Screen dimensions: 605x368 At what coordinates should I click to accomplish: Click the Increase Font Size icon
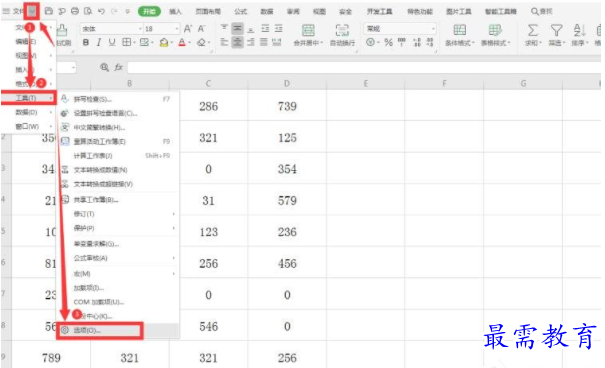point(188,29)
